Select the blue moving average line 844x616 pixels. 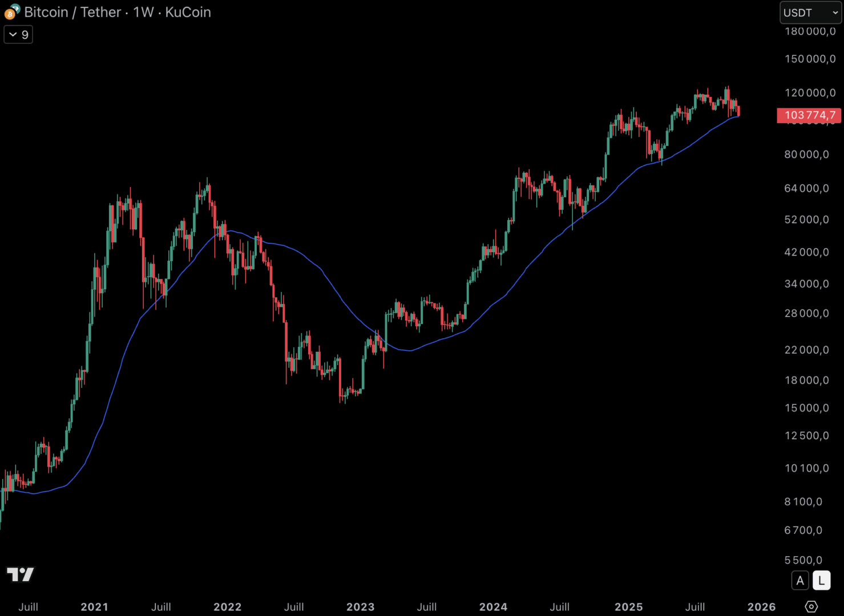(320, 269)
